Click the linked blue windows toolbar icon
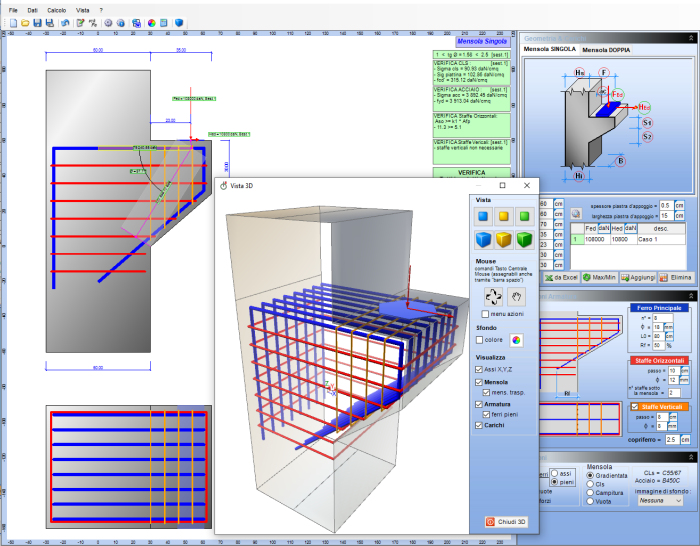The width and height of the screenshot is (700, 546). 137,23
